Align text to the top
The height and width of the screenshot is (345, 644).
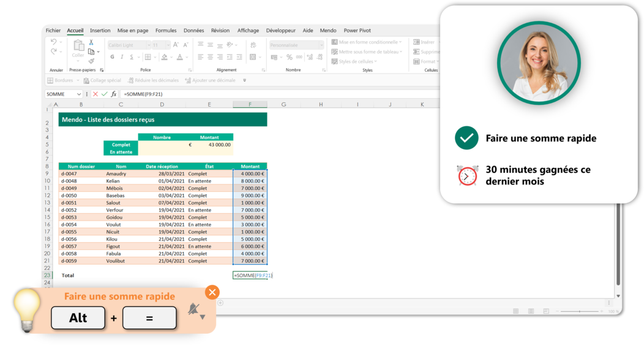(200, 44)
